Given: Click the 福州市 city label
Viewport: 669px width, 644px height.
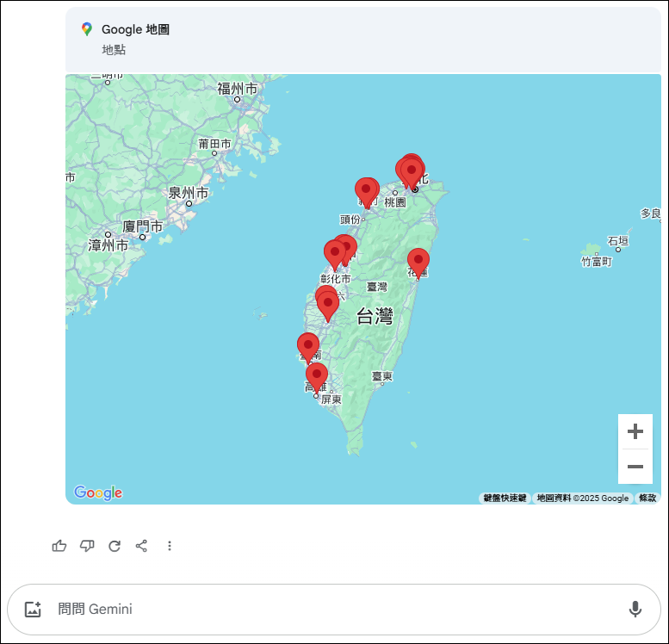Looking at the screenshot, I should [x=238, y=89].
